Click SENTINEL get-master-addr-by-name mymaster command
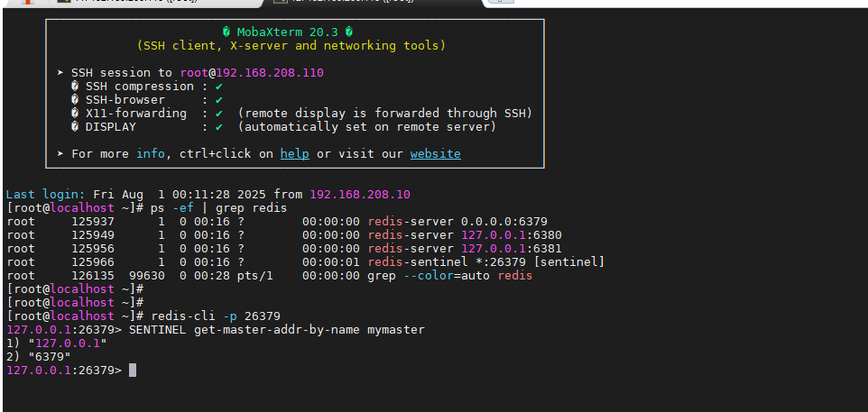 click(x=277, y=330)
